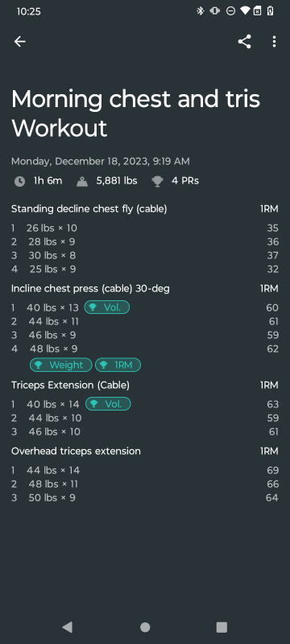Tap the 1RM PR badge
The width and height of the screenshot is (290, 644).
tap(118, 365)
